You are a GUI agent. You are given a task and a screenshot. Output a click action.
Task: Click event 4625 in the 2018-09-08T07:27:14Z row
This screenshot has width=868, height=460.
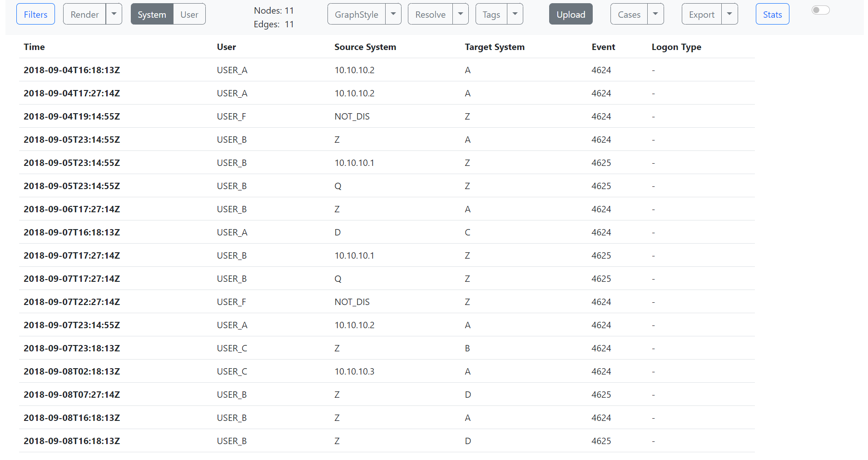tap(601, 395)
